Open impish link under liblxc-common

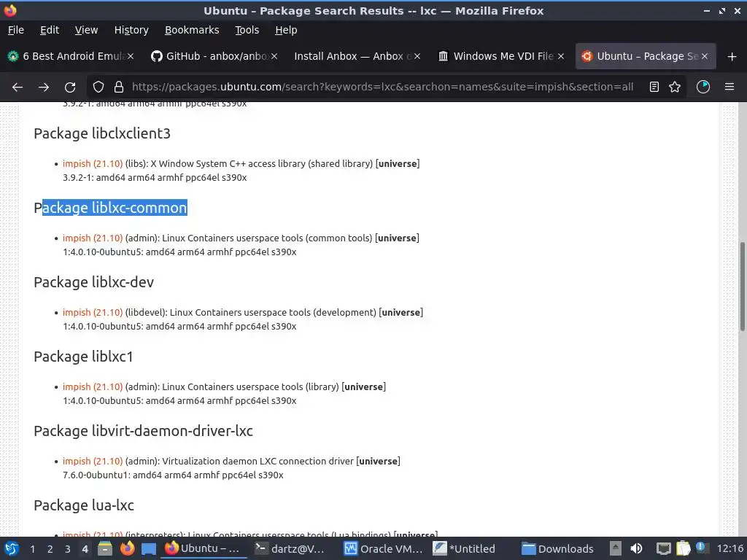93,238
